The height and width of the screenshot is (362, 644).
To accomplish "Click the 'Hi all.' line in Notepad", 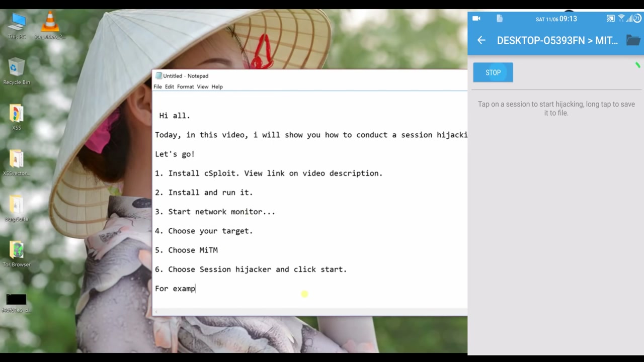I will coord(175,116).
